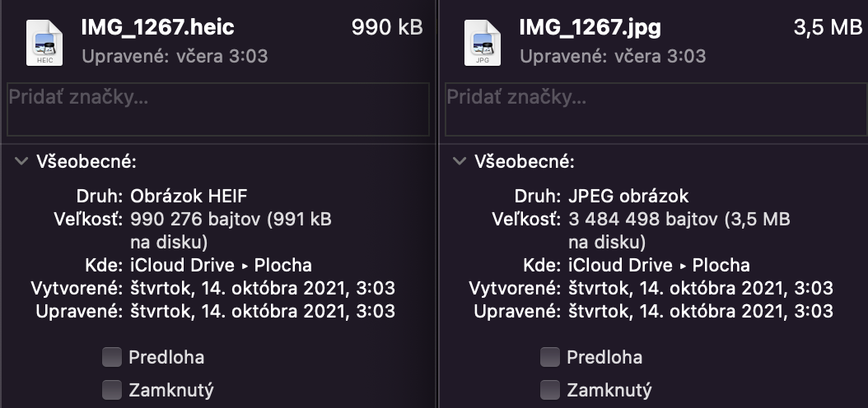
Task: Click the JPG file icon
Action: tap(482, 41)
